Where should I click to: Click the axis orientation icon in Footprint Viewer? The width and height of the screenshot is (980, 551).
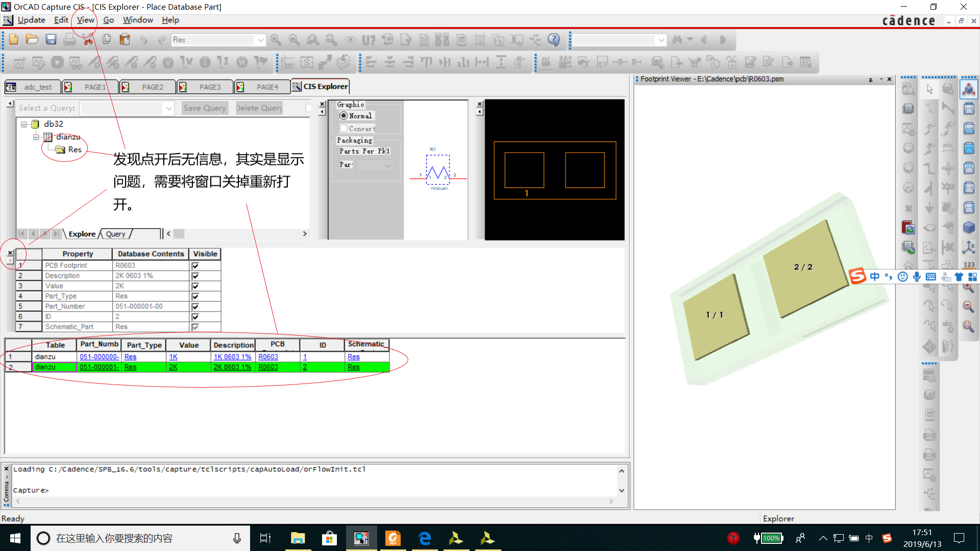(969, 248)
